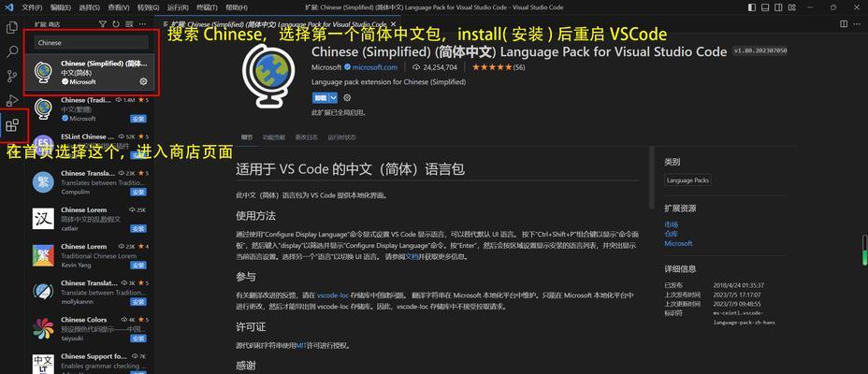
Task: Select Chinese (Traditional) extension in list
Action: coord(89,109)
